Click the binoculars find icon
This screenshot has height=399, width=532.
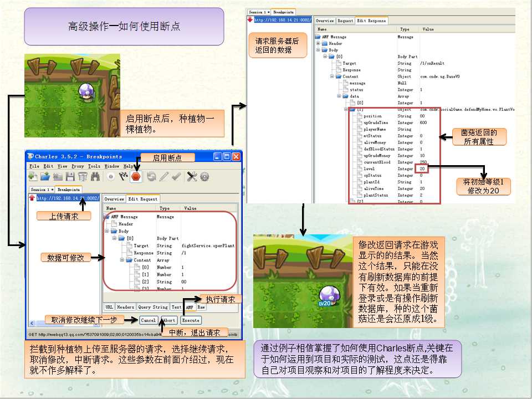[x=95, y=177]
